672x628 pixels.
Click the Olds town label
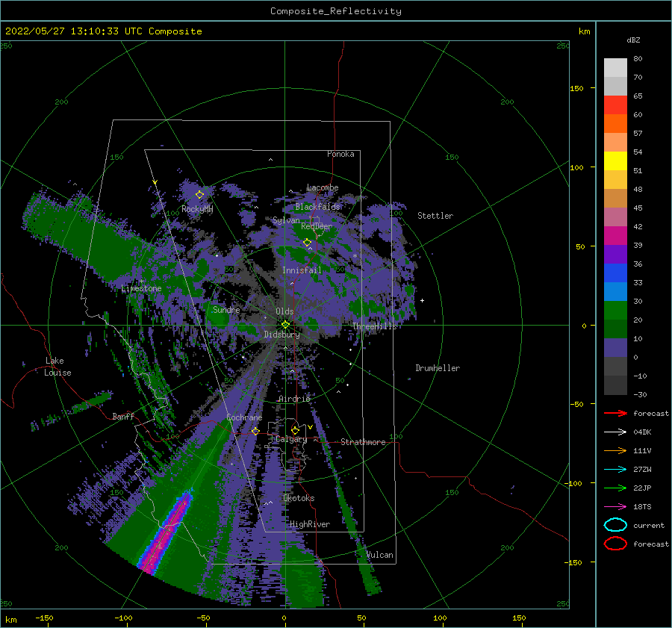[284, 311]
